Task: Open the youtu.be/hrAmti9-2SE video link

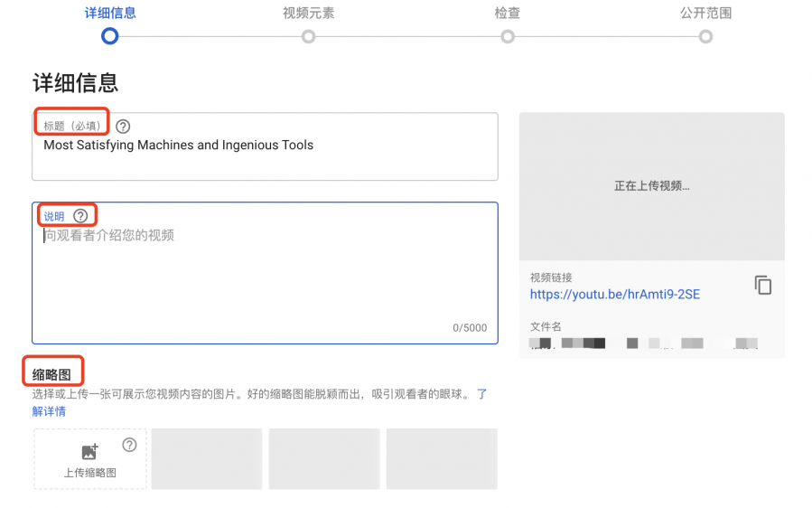Action: pos(614,294)
